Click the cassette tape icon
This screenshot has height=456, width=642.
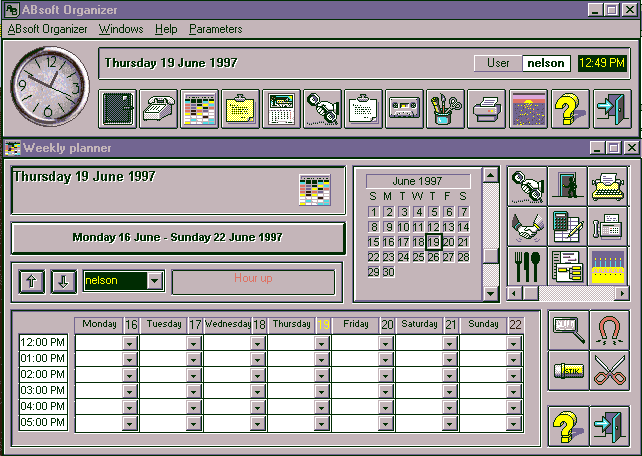(404, 108)
